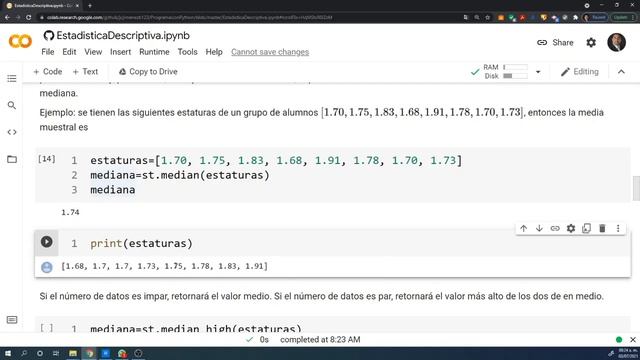Reload the browser page

(29, 18)
